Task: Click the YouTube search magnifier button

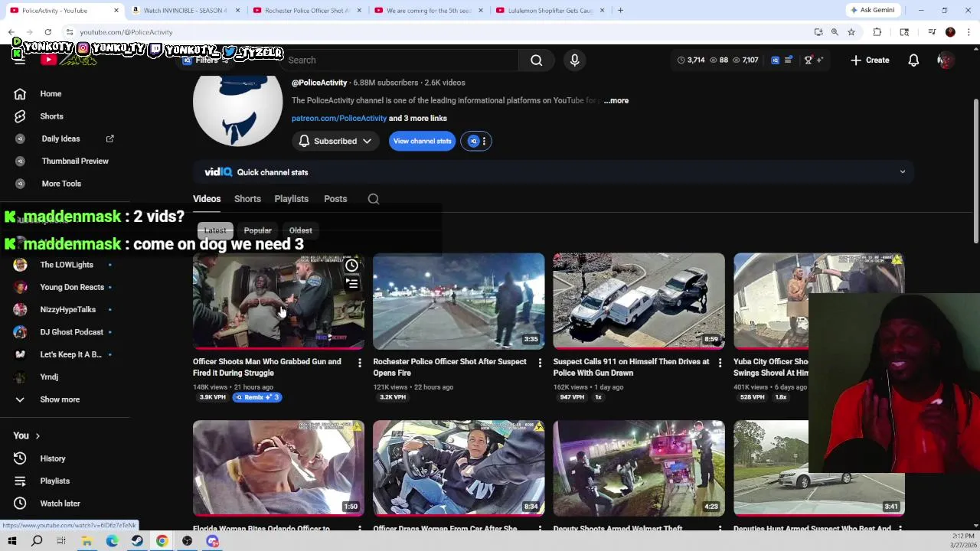Action: (x=536, y=60)
